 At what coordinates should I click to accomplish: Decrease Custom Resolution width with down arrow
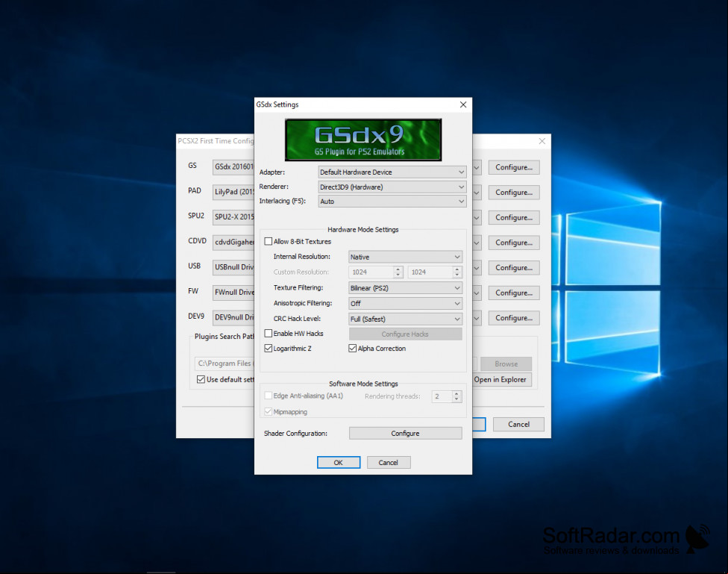pos(398,275)
